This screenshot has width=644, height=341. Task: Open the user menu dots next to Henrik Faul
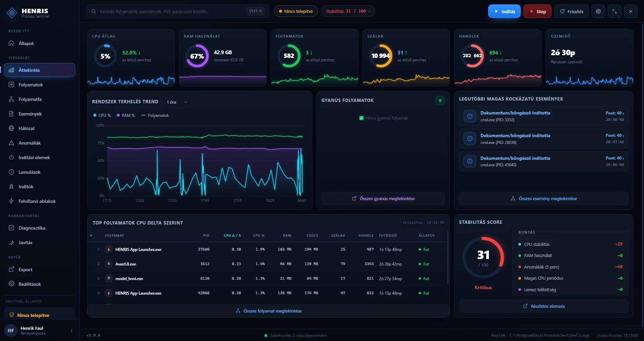[x=71, y=331]
